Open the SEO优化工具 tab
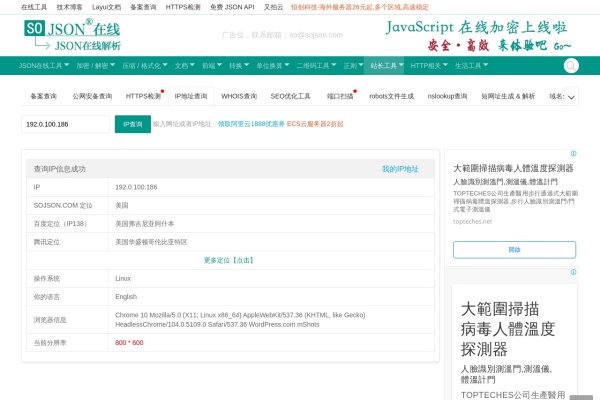Screen dimensions: 600x400 (289, 96)
